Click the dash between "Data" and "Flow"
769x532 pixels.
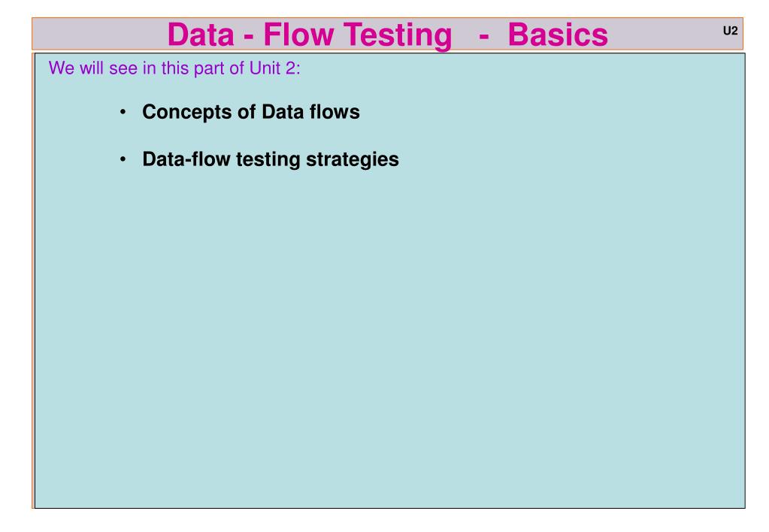[249, 38]
